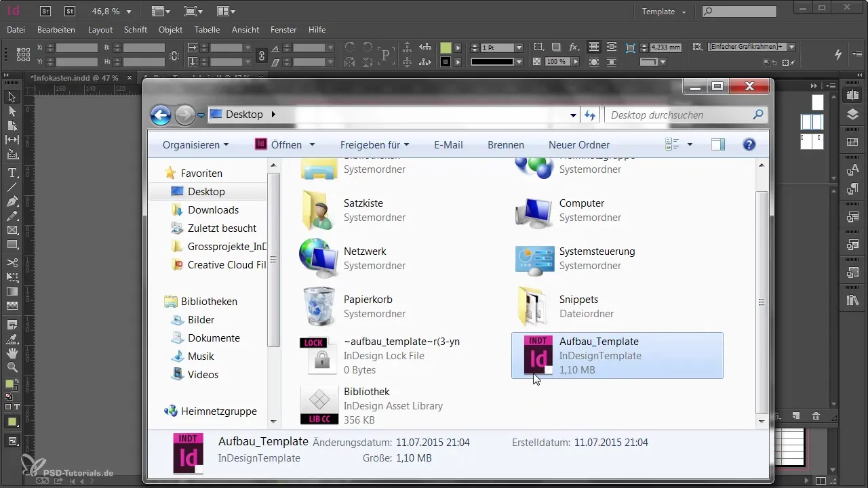Select the Scissors tool
This screenshot has height=488, width=868.
tap(12, 262)
